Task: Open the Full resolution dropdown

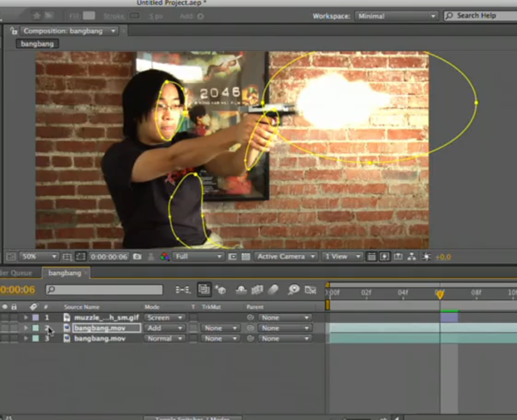Action: pyautogui.click(x=198, y=256)
